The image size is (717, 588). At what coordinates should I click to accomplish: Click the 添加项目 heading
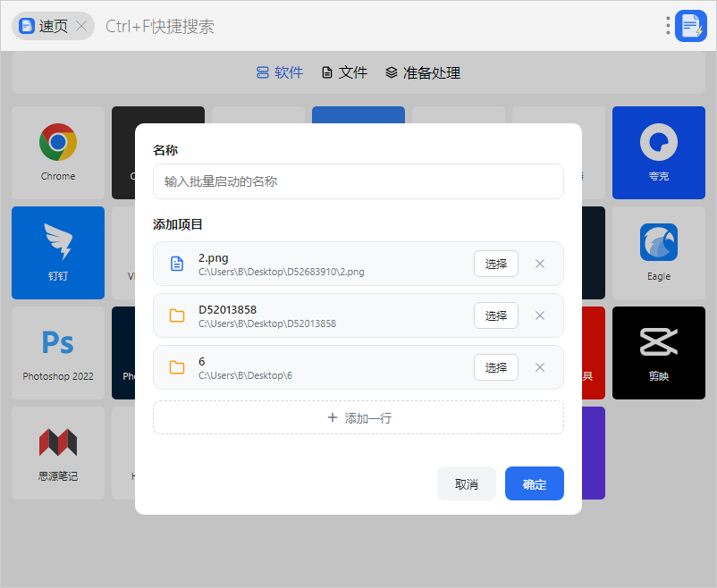coord(177,224)
